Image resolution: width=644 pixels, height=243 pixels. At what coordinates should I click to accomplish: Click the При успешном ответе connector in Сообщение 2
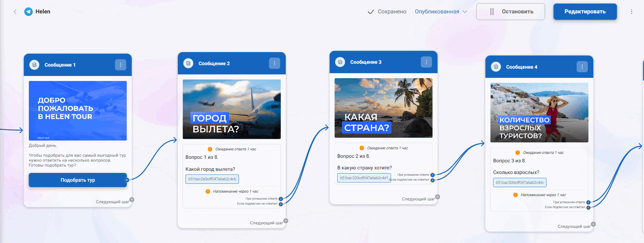[x=281, y=199]
